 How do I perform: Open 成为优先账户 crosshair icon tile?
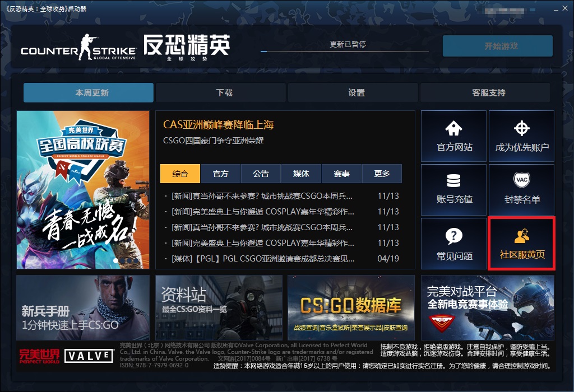[x=521, y=136]
